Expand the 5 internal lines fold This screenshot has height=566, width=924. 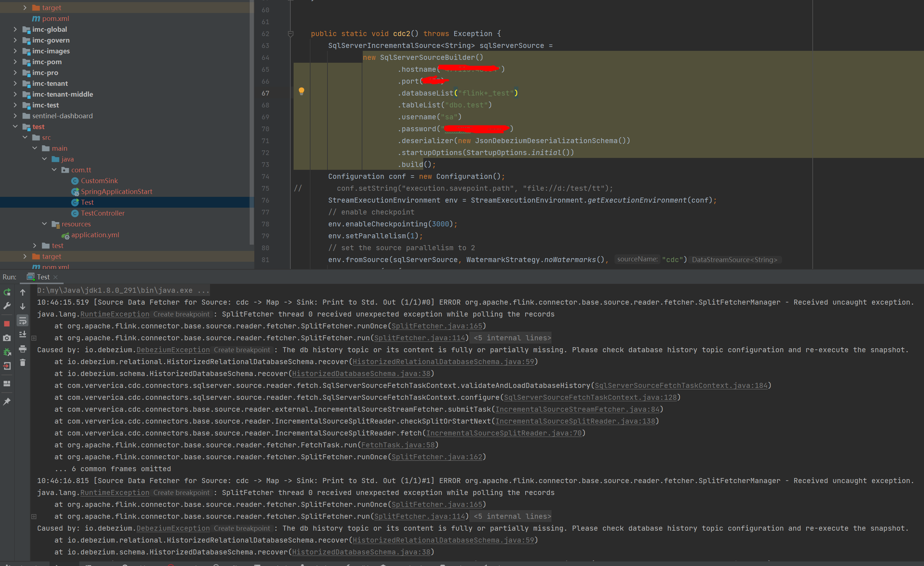(x=512, y=338)
